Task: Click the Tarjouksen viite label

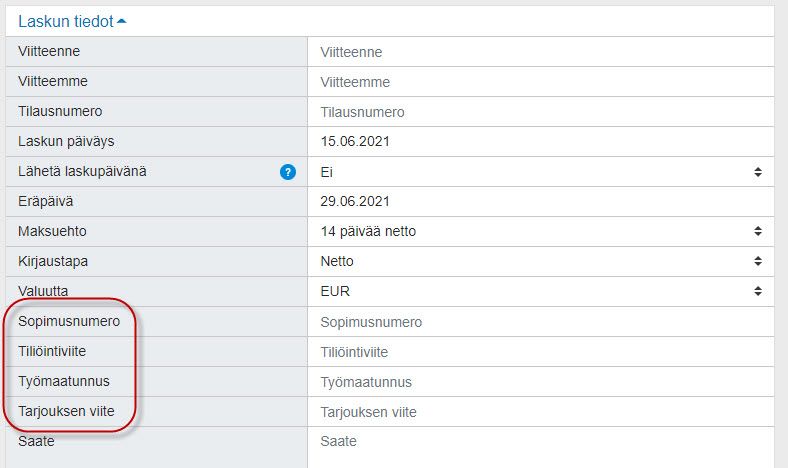Action: click(x=66, y=412)
